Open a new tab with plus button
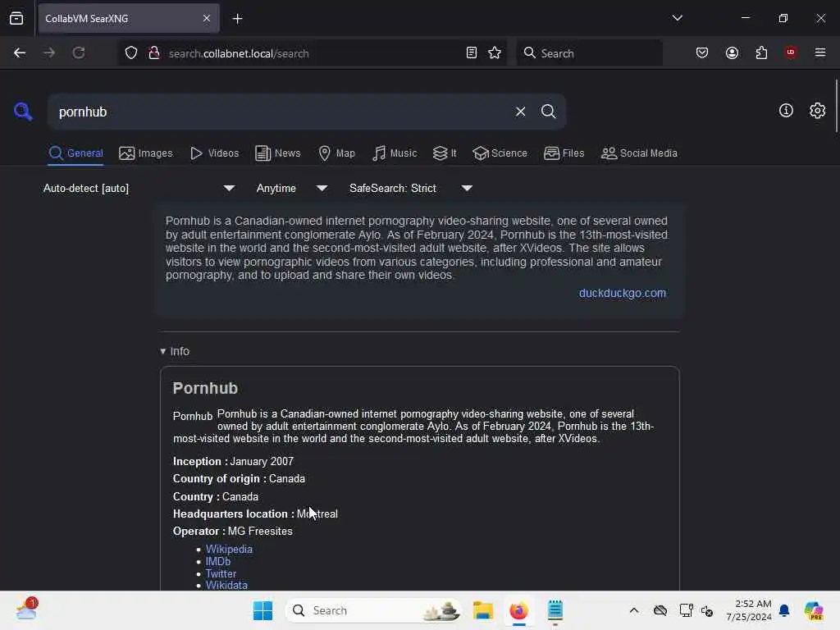 click(237, 19)
